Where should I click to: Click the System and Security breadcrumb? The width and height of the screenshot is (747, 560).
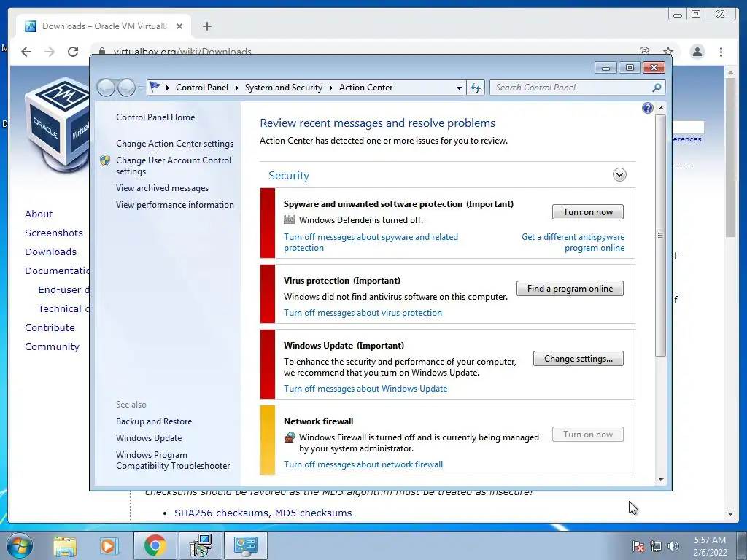[x=284, y=87]
